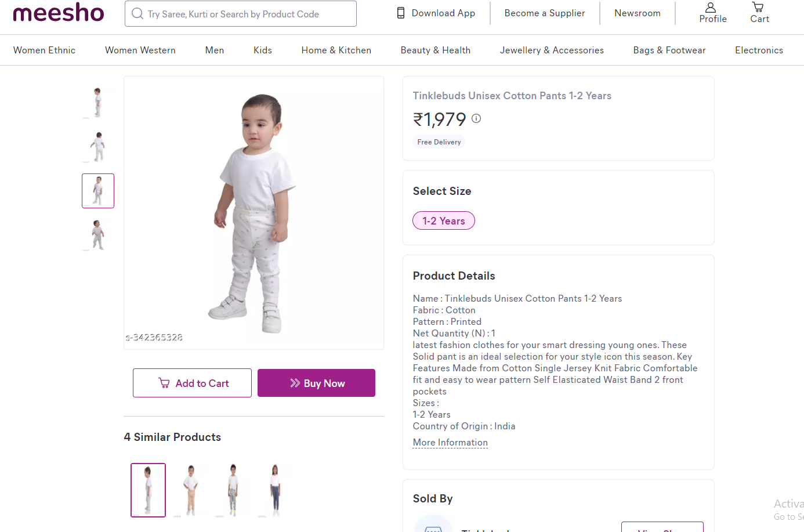Select the first product thumbnail

tap(97, 102)
